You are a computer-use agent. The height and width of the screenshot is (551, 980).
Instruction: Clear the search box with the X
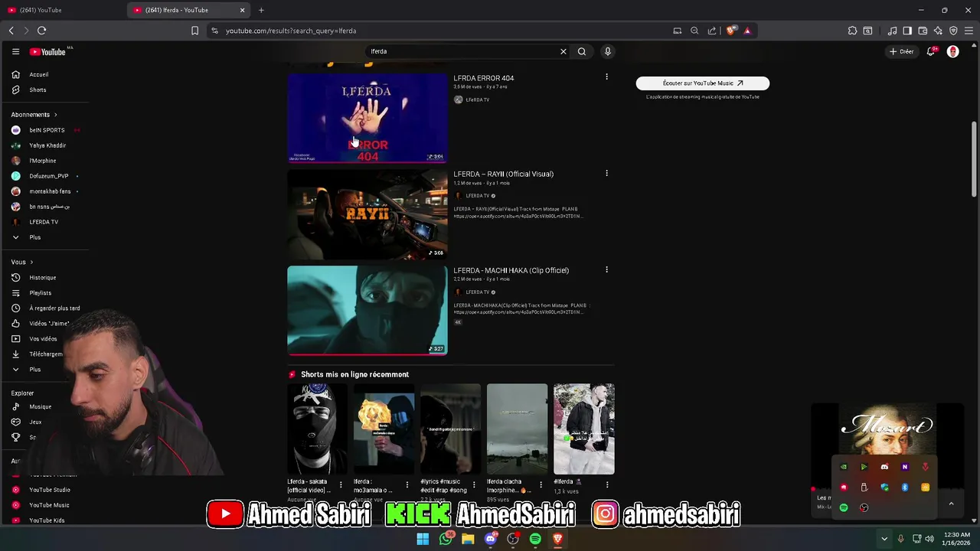[x=563, y=51]
